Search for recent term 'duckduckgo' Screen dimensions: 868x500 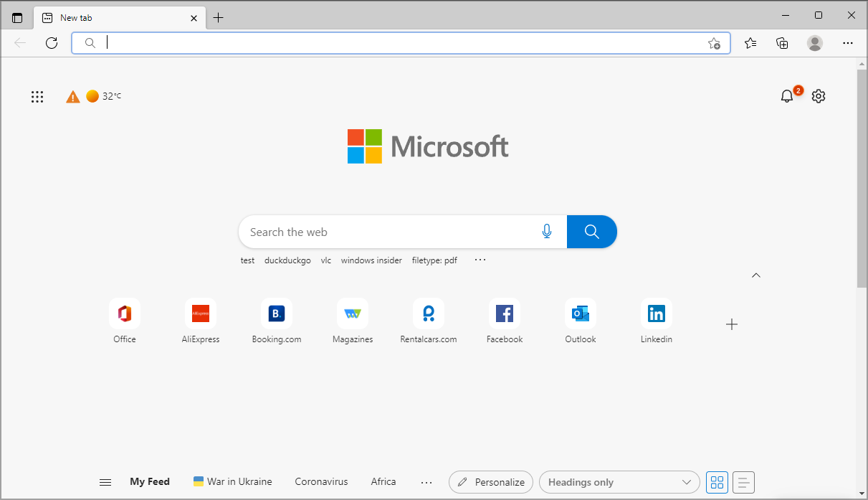[287, 260]
